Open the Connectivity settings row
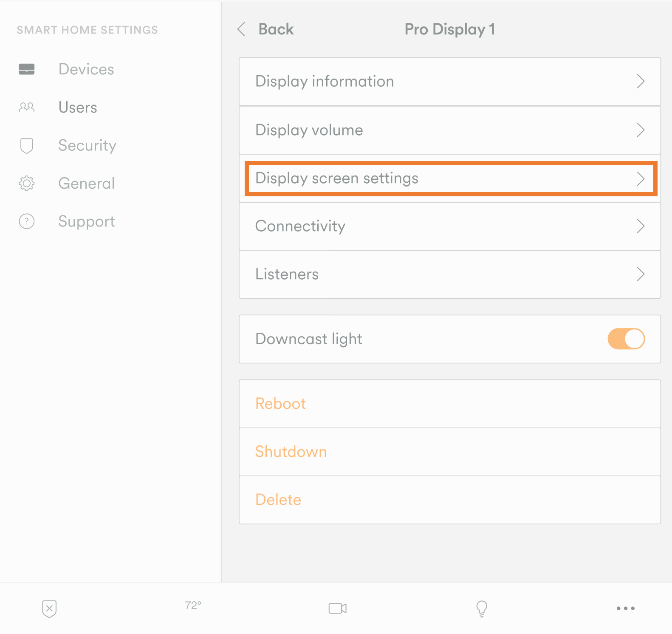 [449, 226]
